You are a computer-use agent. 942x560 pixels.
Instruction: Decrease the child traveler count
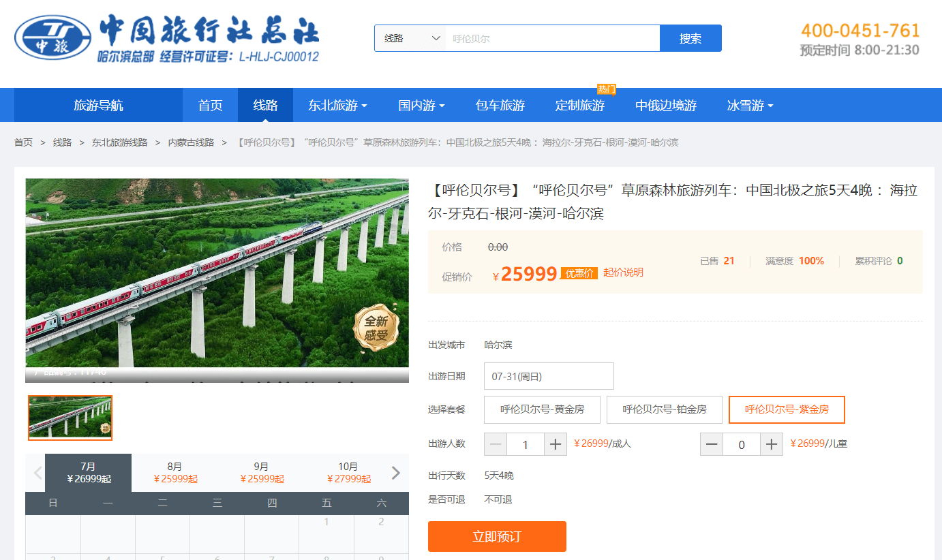tap(712, 444)
